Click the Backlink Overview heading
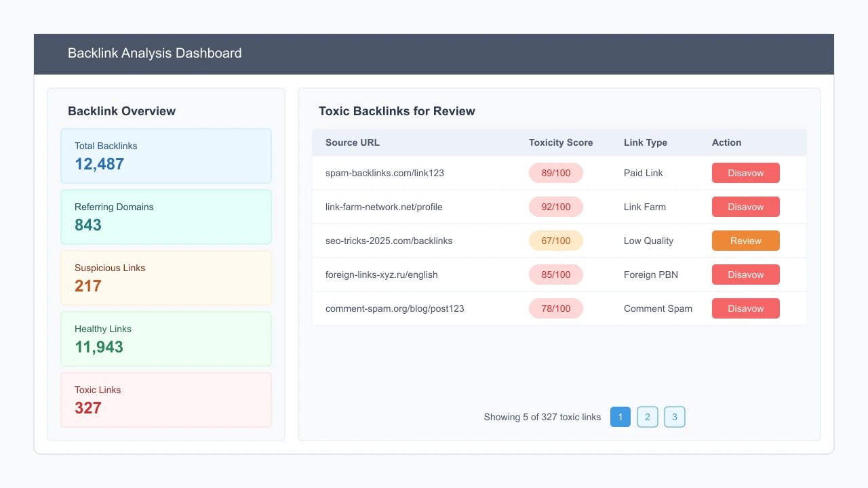The height and width of the screenshot is (488, 868). 122,111
